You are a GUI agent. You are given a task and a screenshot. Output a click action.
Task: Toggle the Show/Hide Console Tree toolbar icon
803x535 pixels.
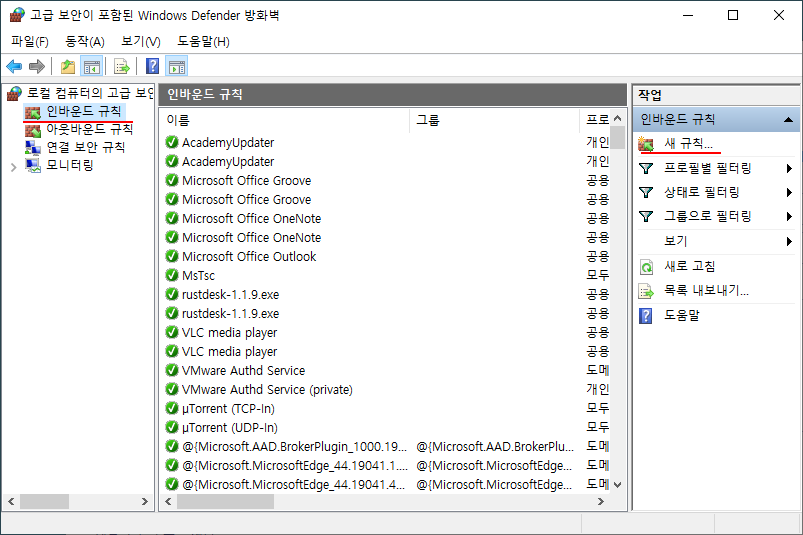(92, 67)
